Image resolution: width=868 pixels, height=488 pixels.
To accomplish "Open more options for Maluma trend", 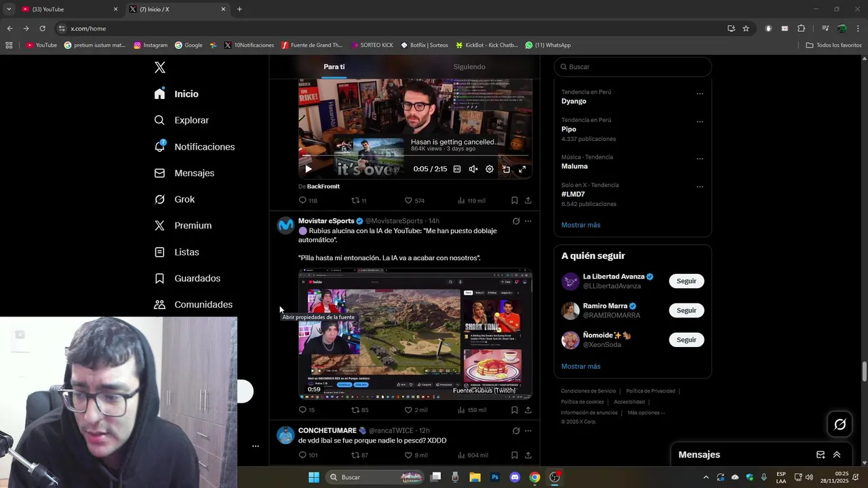I will click(x=700, y=159).
